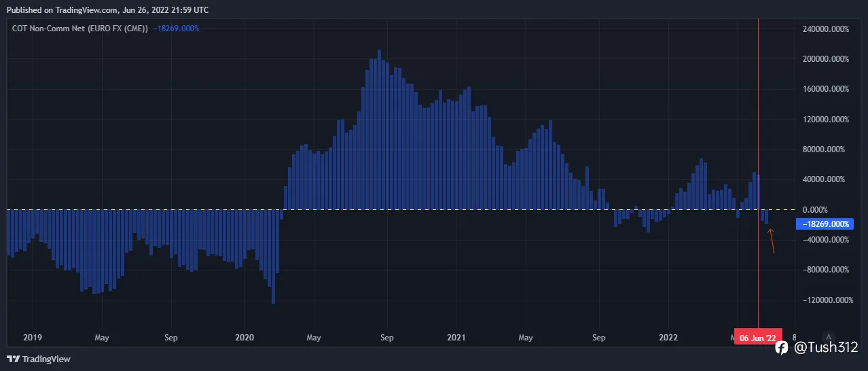Click the 'Published on TradingView.com' header text
Image resolution: width=868 pixels, height=371 pixels.
(107, 10)
